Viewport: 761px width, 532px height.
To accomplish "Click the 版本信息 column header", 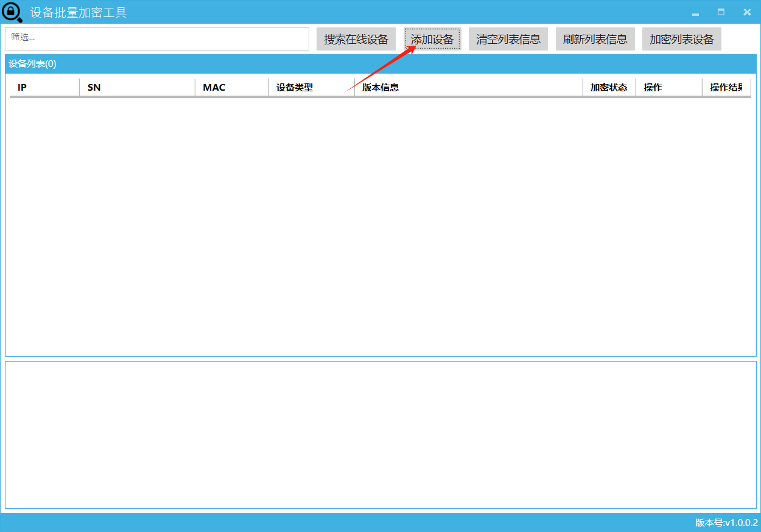I will [469, 88].
